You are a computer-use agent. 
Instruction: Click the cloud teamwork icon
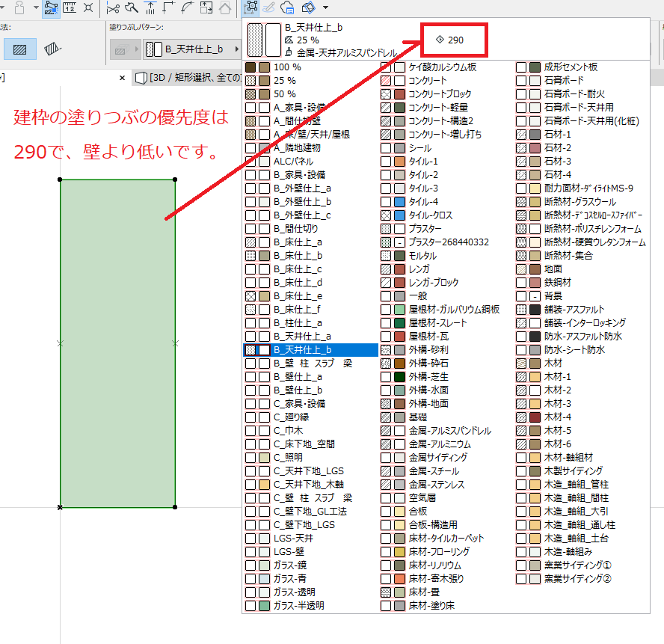(x=287, y=7)
